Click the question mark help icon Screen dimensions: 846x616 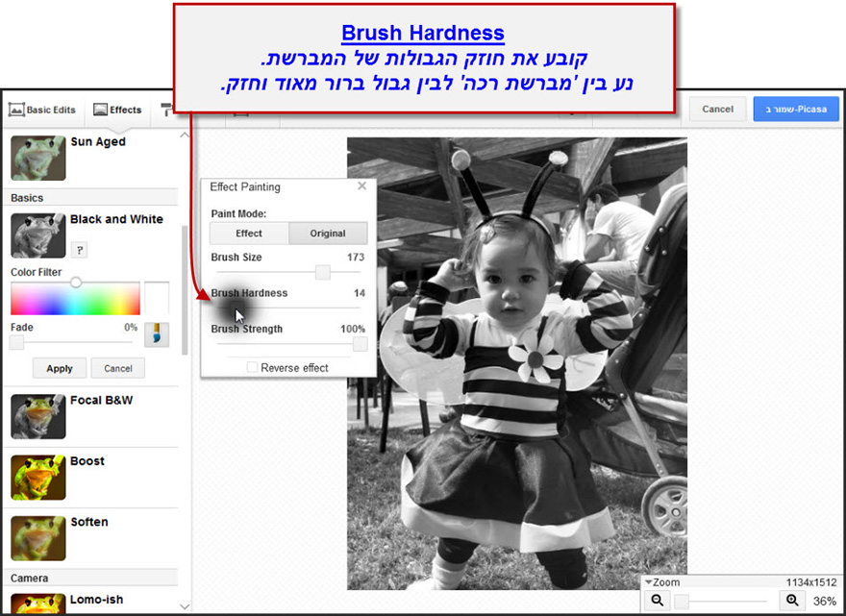80,250
